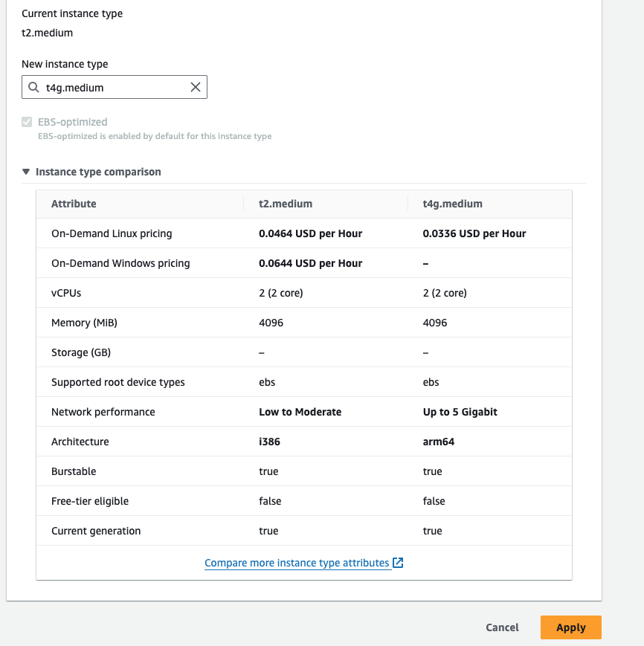Open the Compare more instance type attributes link
This screenshot has width=644, height=646.
click(297, 563)
